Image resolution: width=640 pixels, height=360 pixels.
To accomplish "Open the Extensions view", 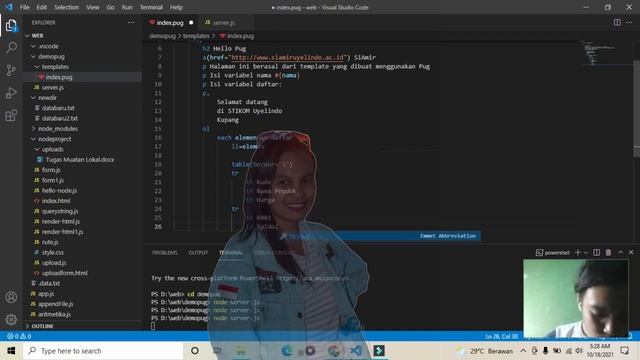I will tap(11, 116).
